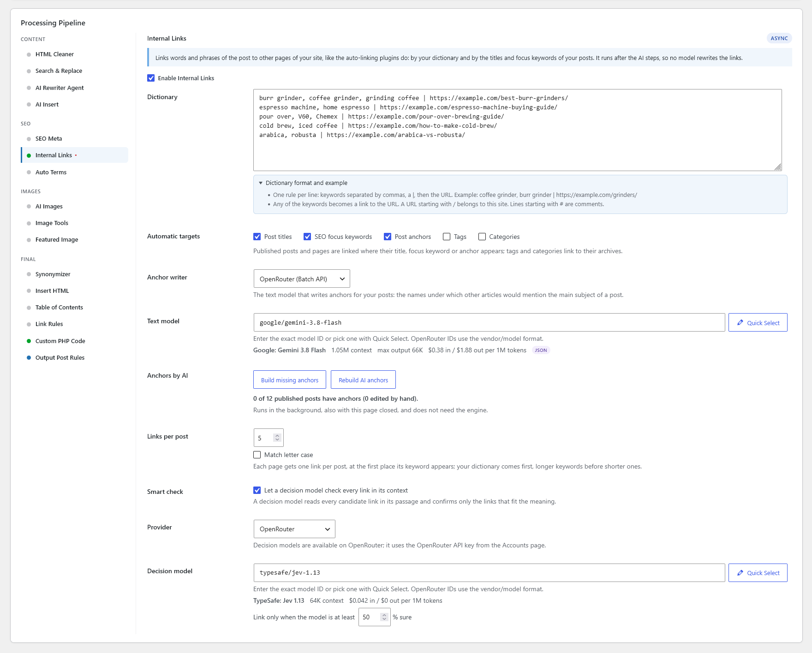Screen dimensions: 812x653
Task: Select Output Post Rules step
Action: [x=60, y=358]
